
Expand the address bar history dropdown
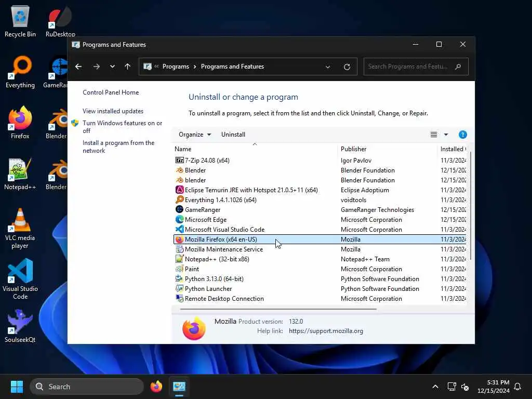point(328,67)
